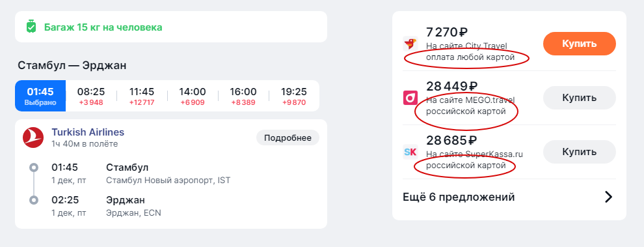Click the Istanbul departure route dot
Image resolution: width=644 pixels, height=247 pixels.
34,167
